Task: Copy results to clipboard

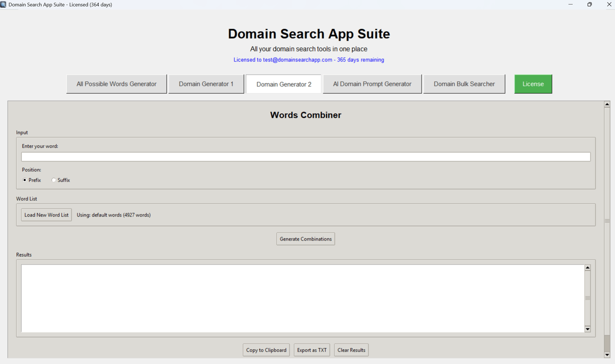Action: click(x=266, y=350)
